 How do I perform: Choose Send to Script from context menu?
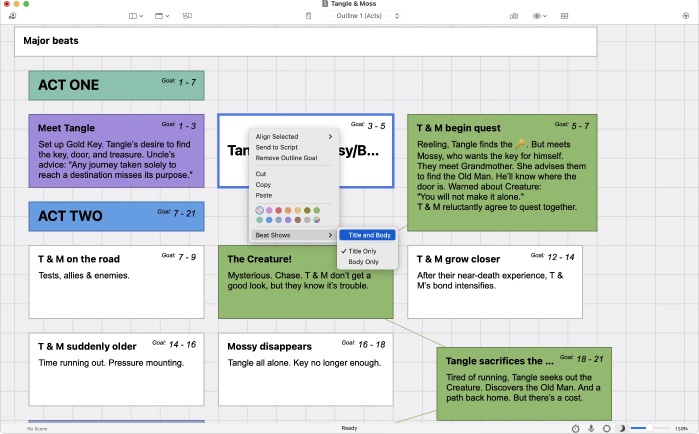276,147
